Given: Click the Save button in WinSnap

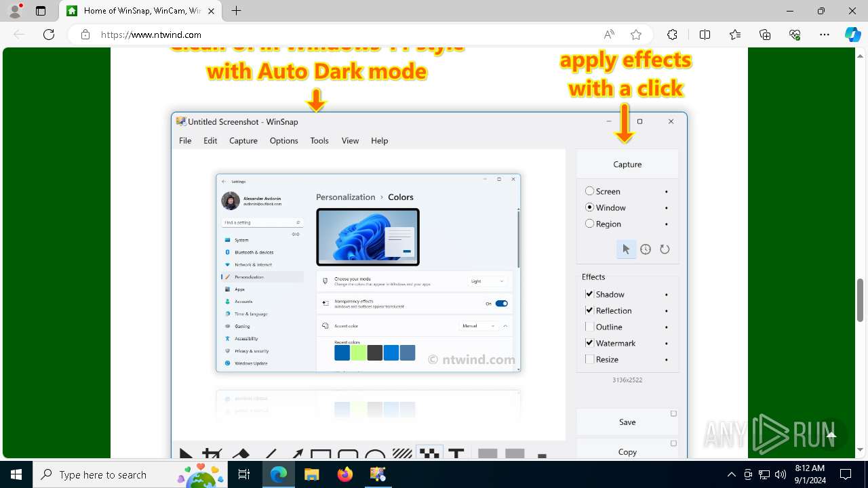Looking at the screenshot, I should [x=627, y=422].
